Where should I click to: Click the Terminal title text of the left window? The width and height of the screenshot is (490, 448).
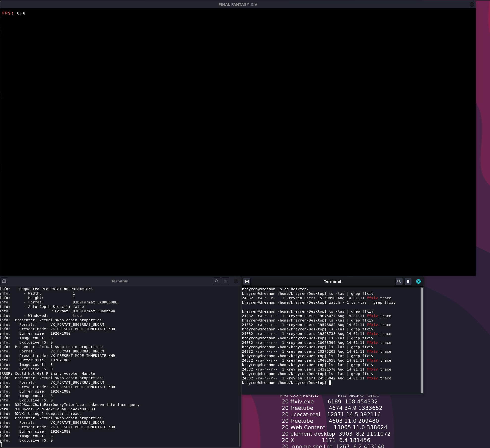point(120,281)
